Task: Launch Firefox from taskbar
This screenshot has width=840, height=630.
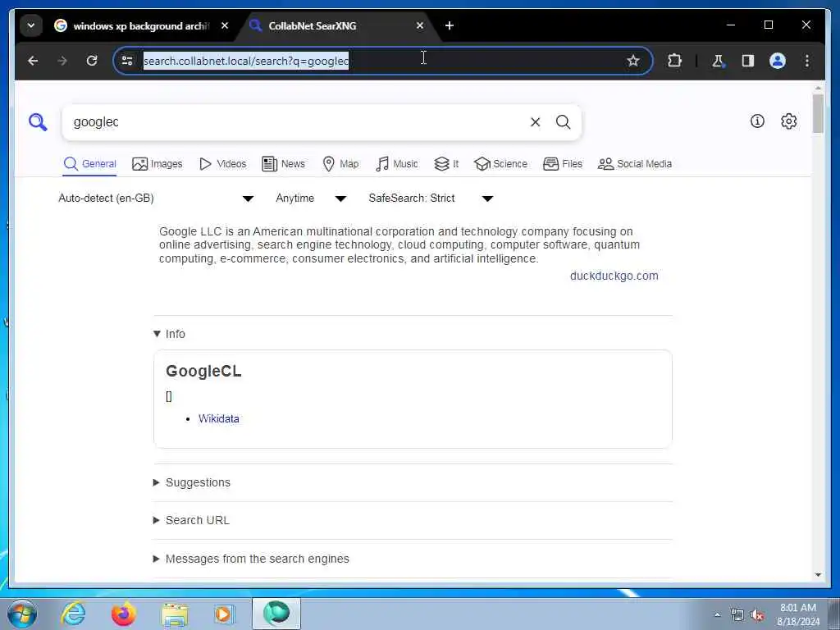Action: pyautogui.click(x=124, y=614)
